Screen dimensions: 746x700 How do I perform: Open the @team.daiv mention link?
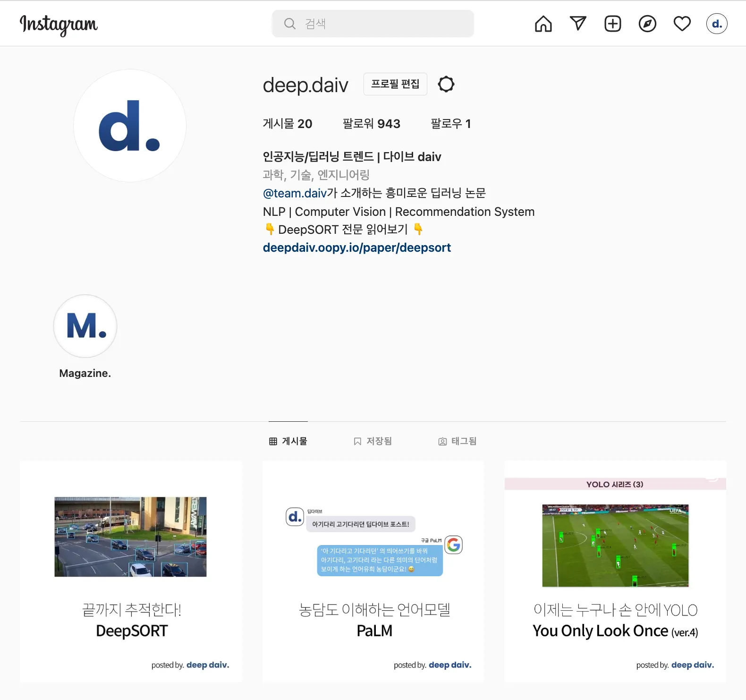pos(295,193)
